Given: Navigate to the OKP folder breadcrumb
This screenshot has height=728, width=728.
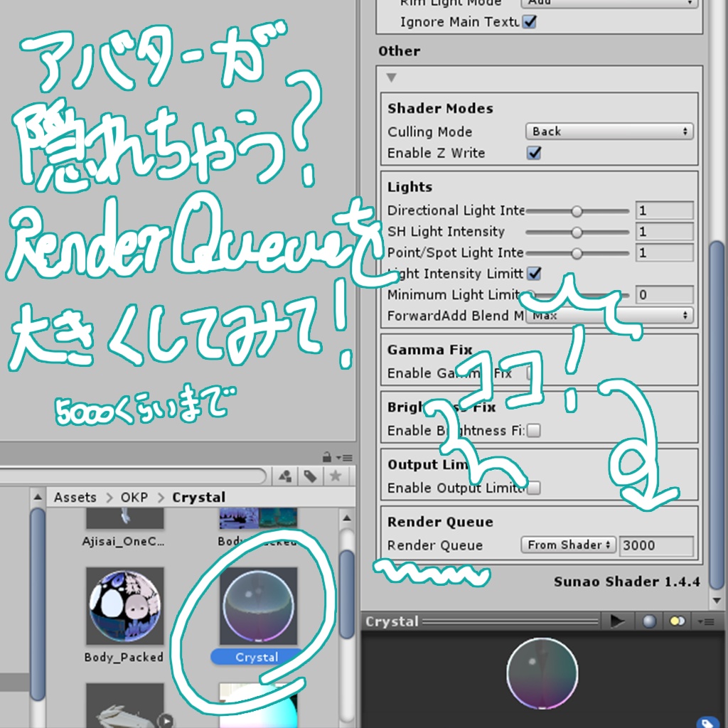Looking at the screenshot, I should point(134,497).
